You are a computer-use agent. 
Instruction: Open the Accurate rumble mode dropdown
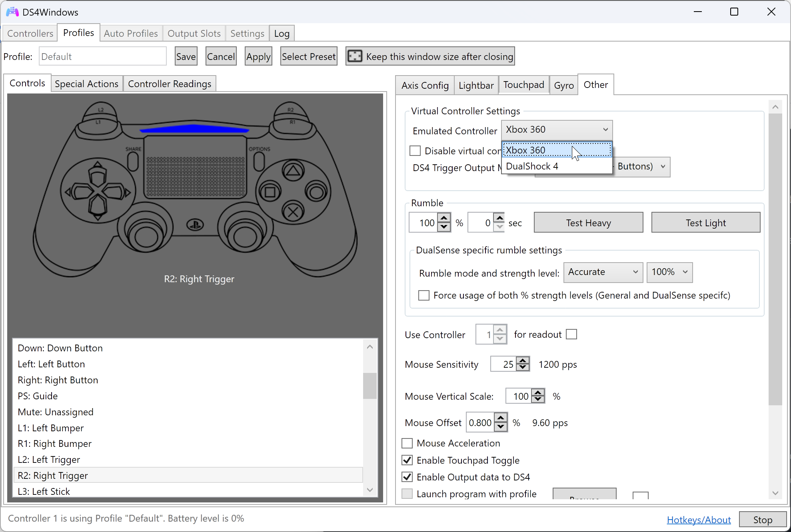click(x=603, y=272)
